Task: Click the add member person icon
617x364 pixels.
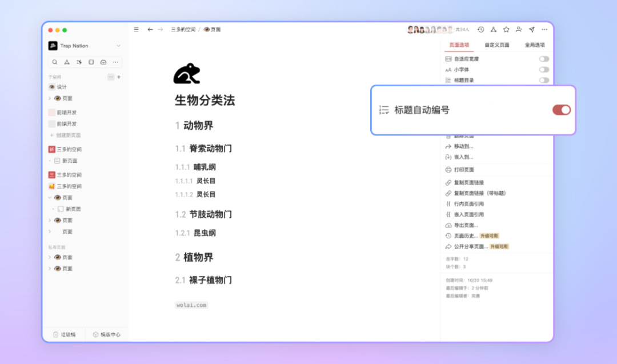Action: 519,30
